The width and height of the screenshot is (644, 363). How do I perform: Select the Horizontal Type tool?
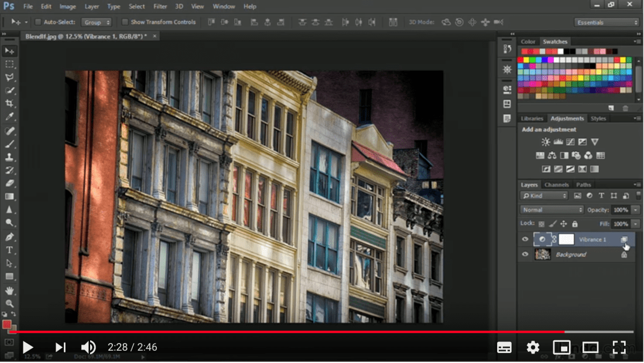click(x=10, y=249)
